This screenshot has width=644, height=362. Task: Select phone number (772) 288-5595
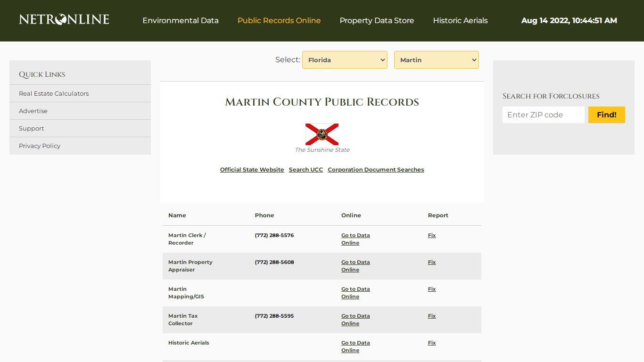[274, 316]
